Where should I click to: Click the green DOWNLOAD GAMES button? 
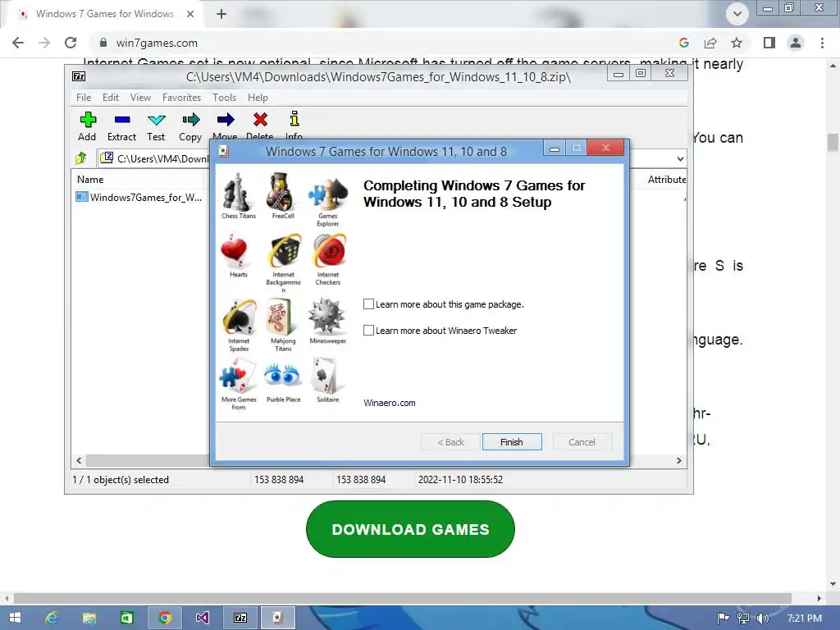pyautogui.click(x=410, y=529)
